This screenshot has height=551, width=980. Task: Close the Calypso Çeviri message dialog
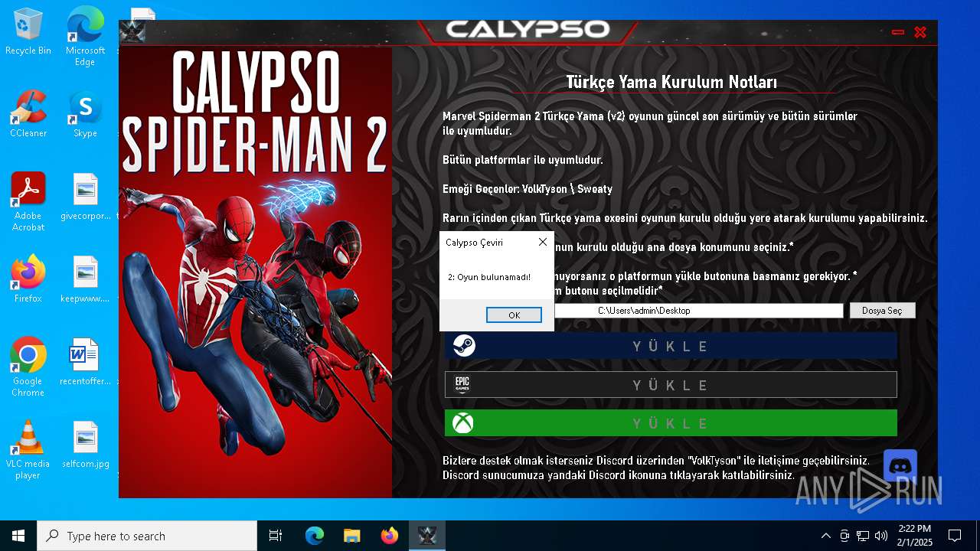(x=543, y=242)
